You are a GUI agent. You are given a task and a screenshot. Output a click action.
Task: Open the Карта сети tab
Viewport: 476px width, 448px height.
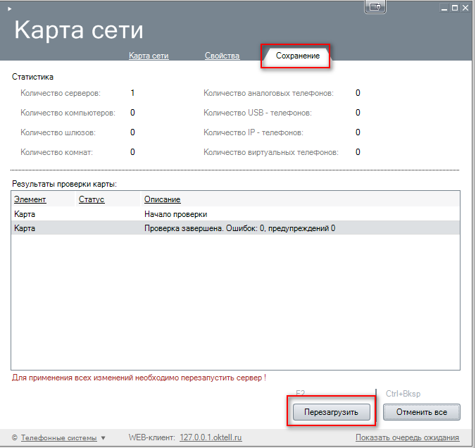(149, 56)
